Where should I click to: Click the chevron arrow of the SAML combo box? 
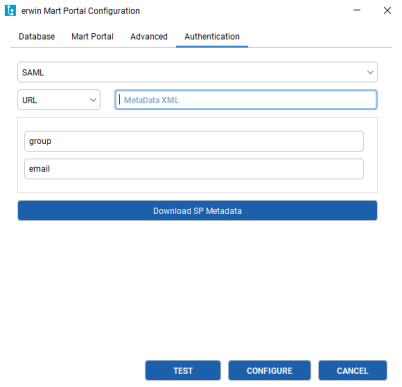370,72
